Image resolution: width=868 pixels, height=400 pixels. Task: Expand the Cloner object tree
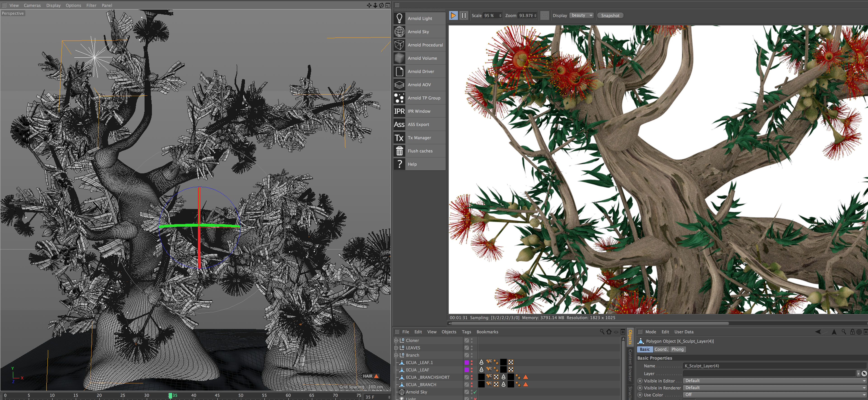(396, 340)
